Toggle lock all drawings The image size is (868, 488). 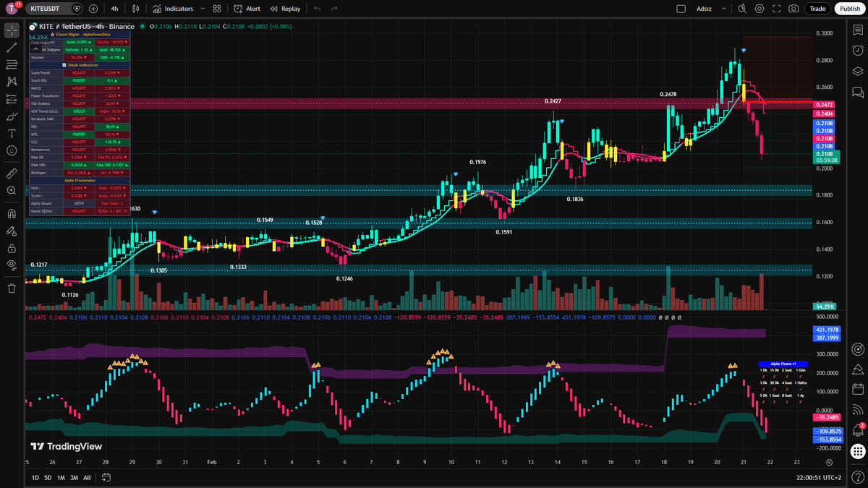pyautogui.click(x=12, y=248)
